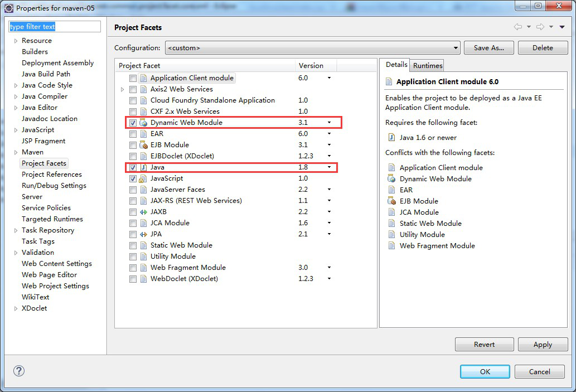Open the help question mark icon

[x=19, y=371]
